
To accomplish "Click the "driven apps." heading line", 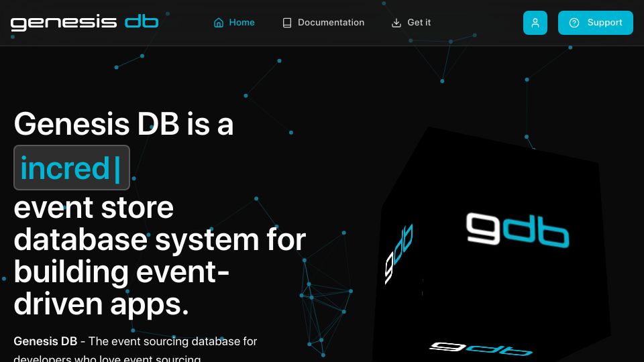I will [101, 304].
